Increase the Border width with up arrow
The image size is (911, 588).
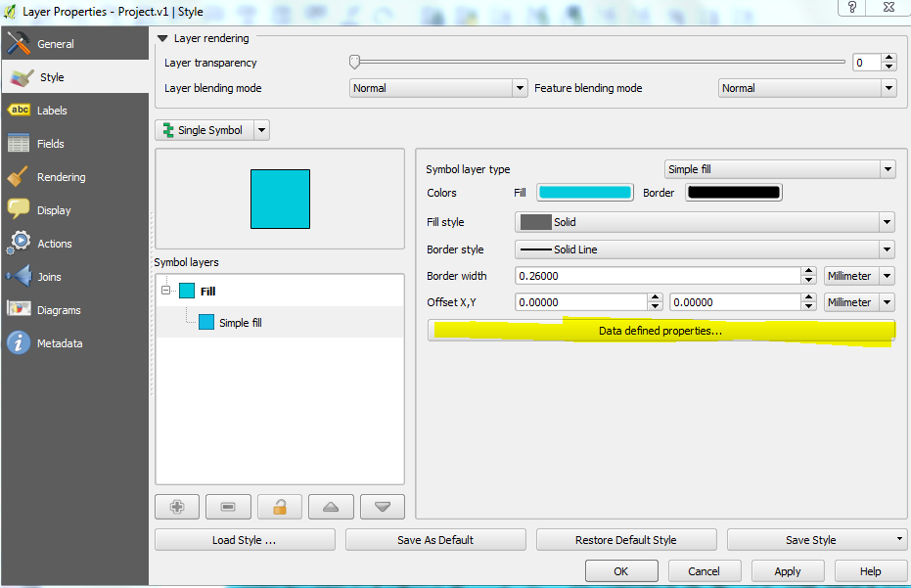[808, 271]
